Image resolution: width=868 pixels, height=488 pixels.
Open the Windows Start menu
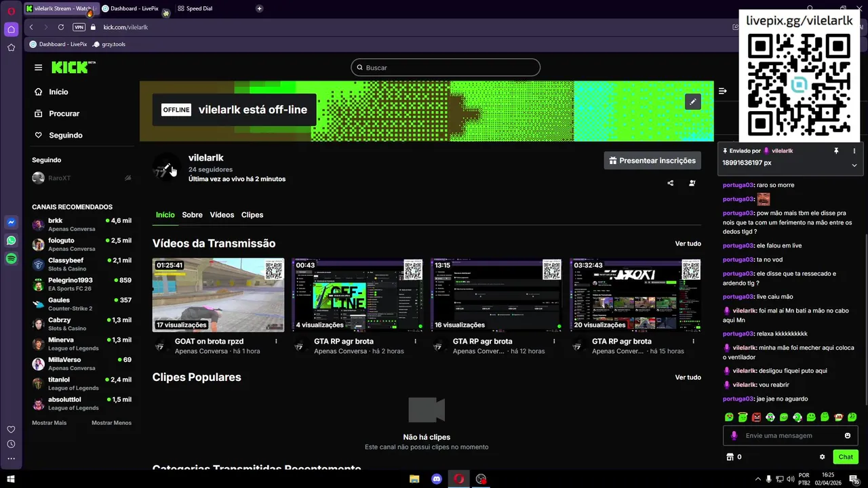tap(11, 479)
